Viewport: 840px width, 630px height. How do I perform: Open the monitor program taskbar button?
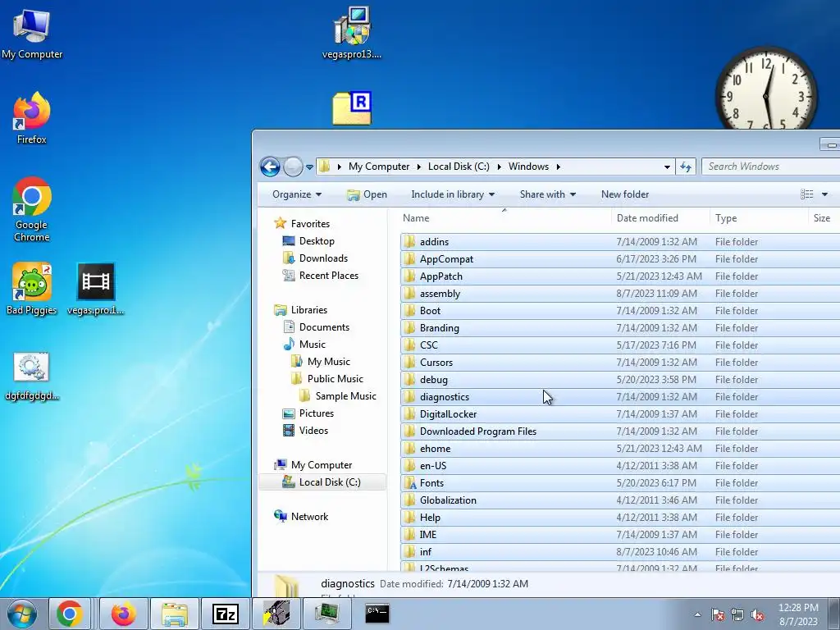pyautogui.click(x=326, y=614)
